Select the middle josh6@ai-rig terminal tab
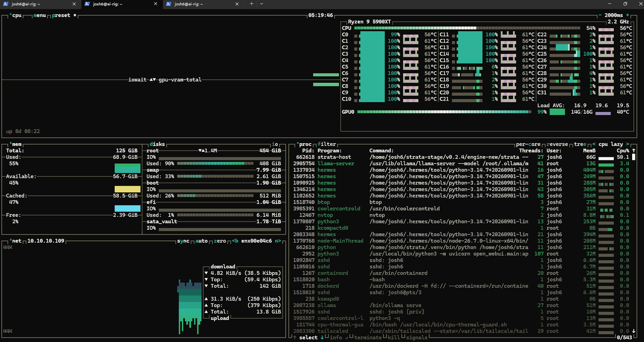Image resolution: width=644 pixels, height=342 pixels. [x=121, y=4]
